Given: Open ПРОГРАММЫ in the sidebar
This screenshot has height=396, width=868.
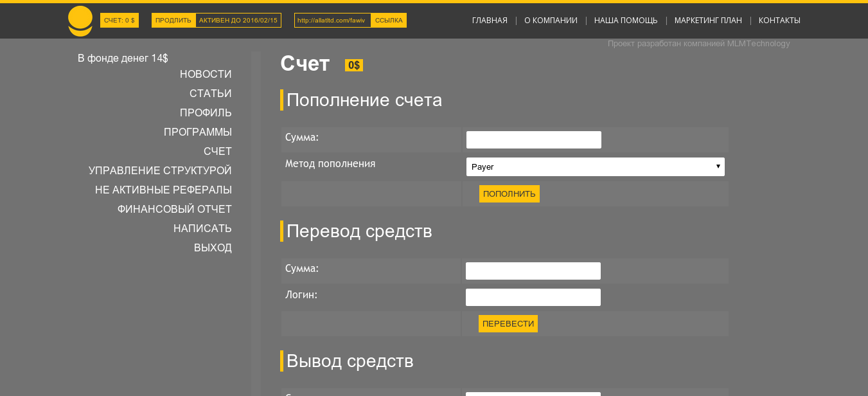Looking at the screenshot, I should [x=198, y=132].
